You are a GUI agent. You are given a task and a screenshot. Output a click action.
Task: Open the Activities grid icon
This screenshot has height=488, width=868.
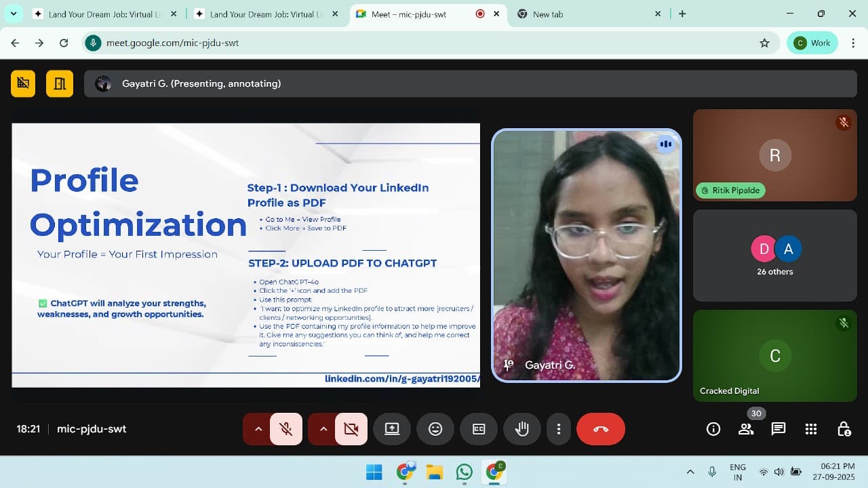(811, 429)
